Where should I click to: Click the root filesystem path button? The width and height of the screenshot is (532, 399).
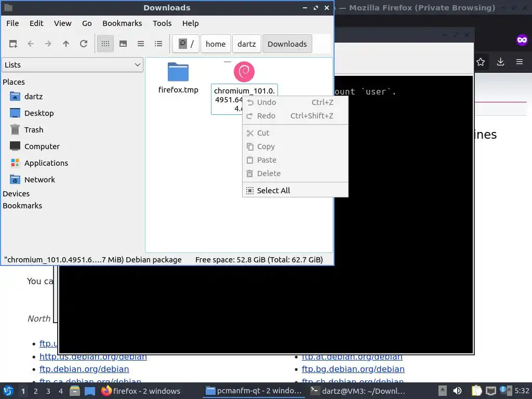(x=185, y=44)
